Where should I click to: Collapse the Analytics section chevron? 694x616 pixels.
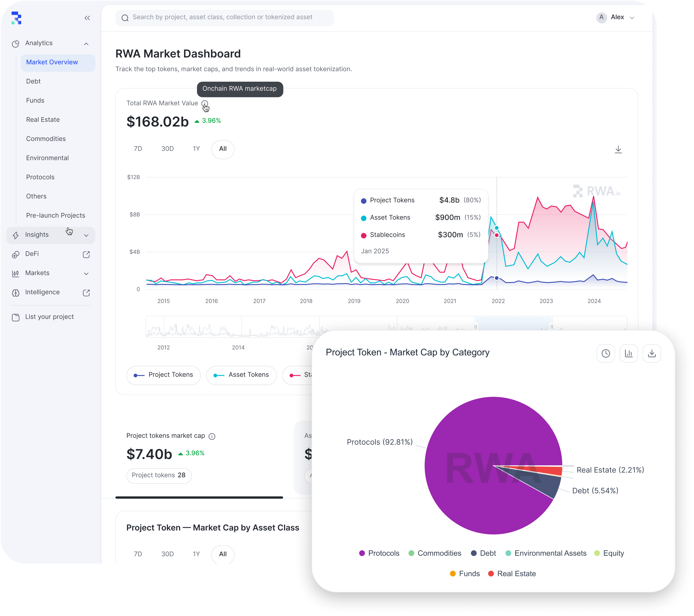[86, 44]
